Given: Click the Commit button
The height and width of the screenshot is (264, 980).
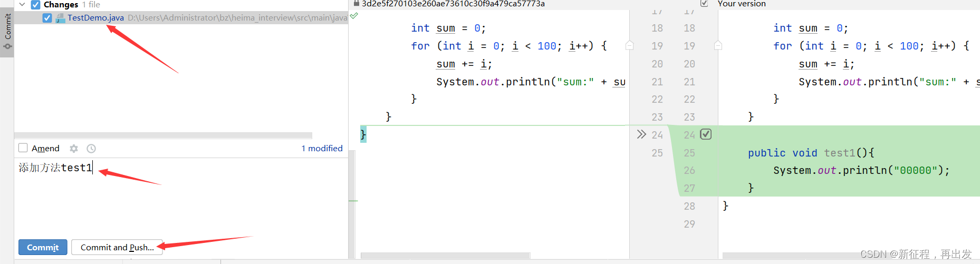Looking at the screenshot, I should (43, 247).
